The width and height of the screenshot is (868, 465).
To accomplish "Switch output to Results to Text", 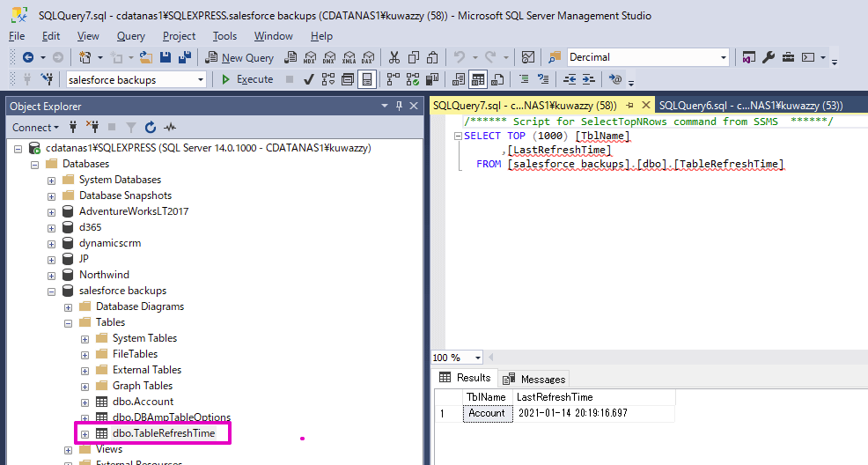I will point(459,80).
